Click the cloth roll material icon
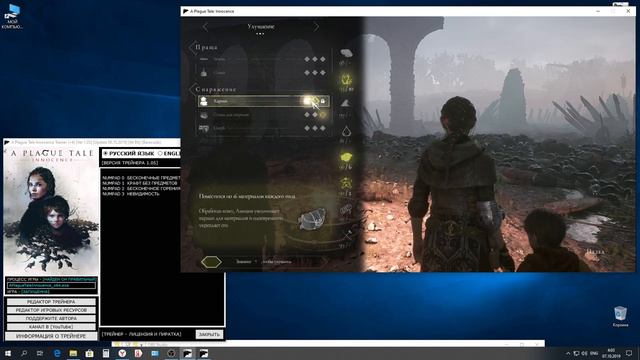 (x=346, y=210)
